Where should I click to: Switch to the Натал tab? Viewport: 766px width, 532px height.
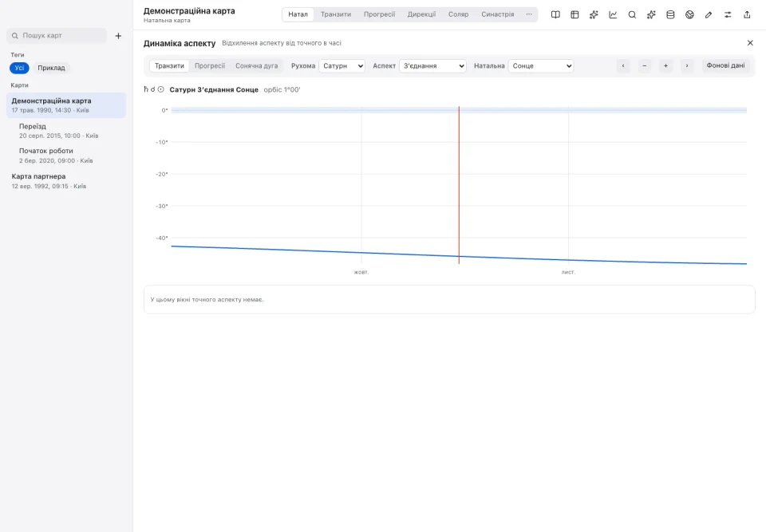point(298,14)
